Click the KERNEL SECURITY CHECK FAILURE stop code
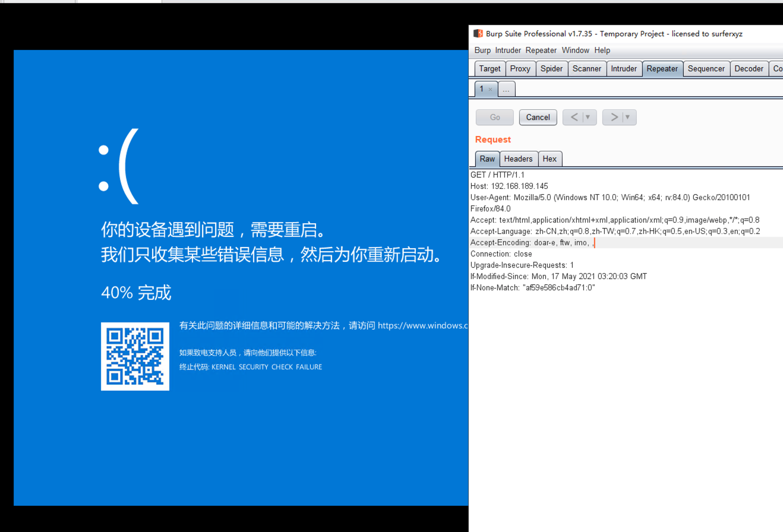 click(x=267, y=367)
